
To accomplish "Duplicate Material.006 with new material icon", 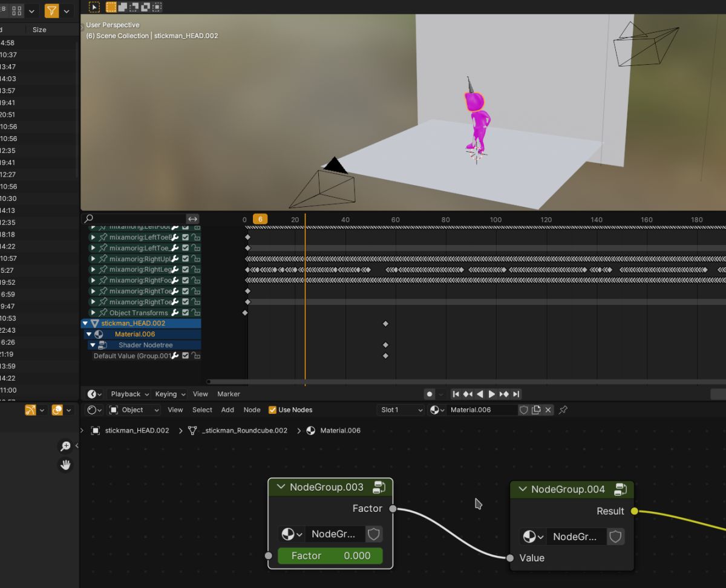I will click(x=536, y=410).
